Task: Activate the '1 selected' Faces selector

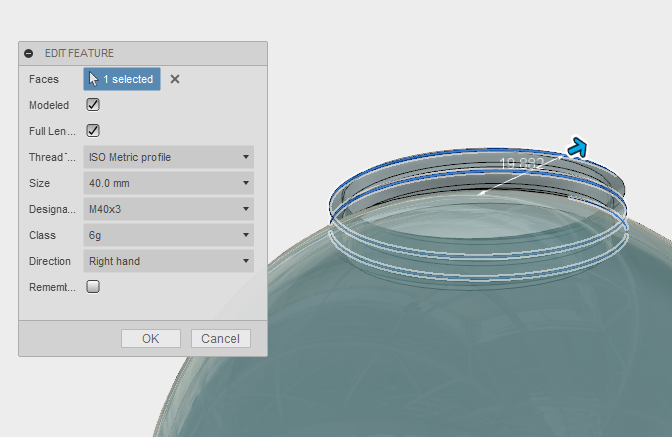Action: pyautogui.click(x=122, y=79)
